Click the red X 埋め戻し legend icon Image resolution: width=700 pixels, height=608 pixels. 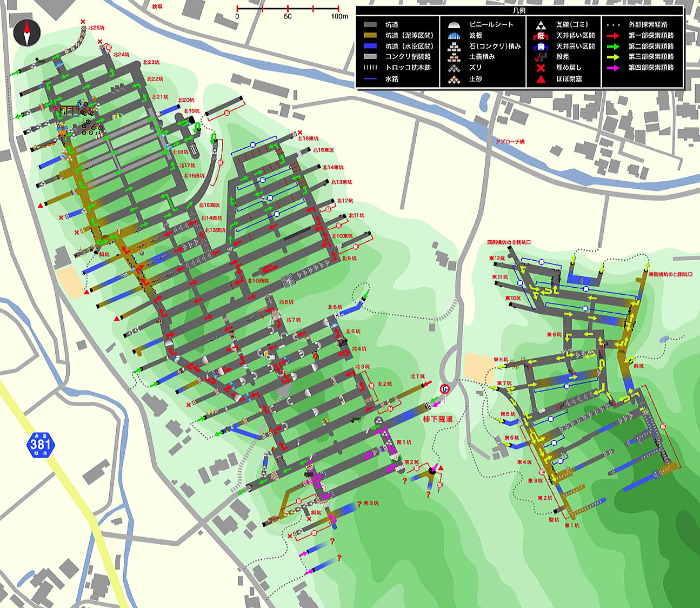point(541,68)
